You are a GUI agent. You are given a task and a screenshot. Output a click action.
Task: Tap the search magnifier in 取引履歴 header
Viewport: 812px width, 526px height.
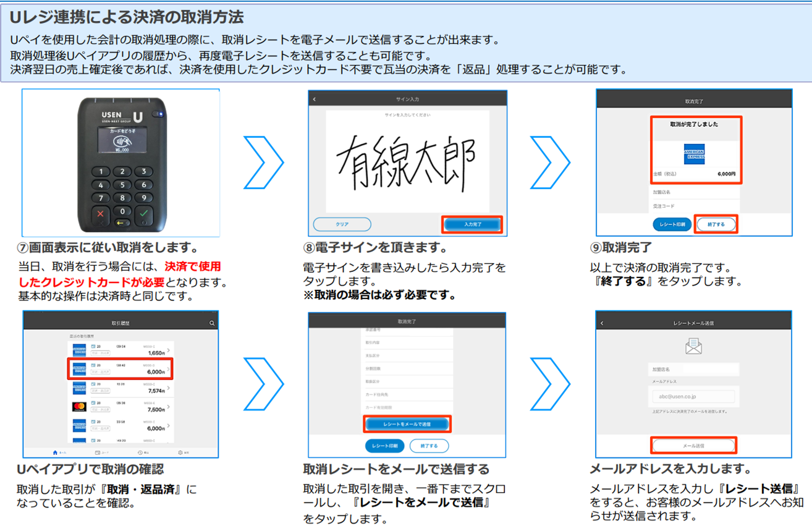click(212, 323)
